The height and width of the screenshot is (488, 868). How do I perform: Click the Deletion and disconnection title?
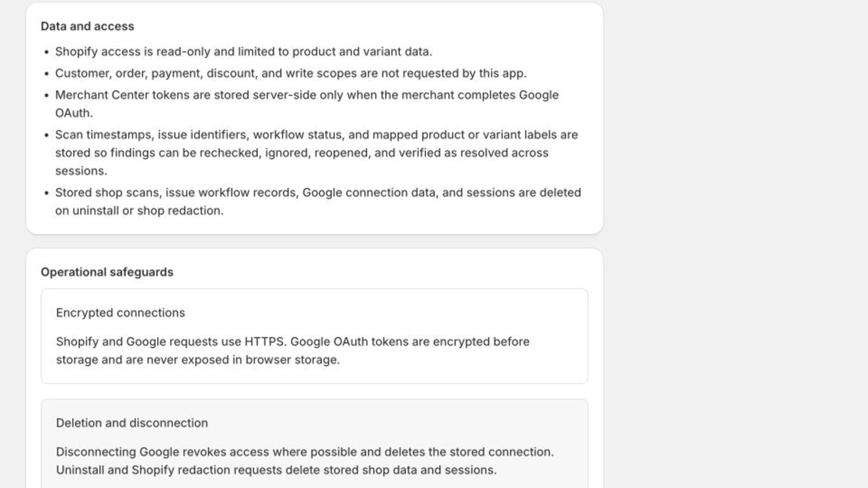(132, 423)
